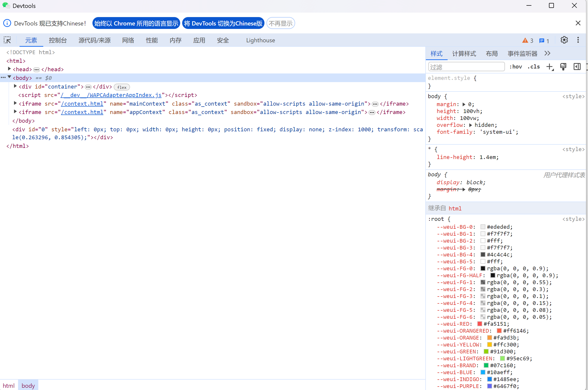Click the warnings count triangle icon
588x390 pixels.
pyautogui.click(x=525, y=41)
